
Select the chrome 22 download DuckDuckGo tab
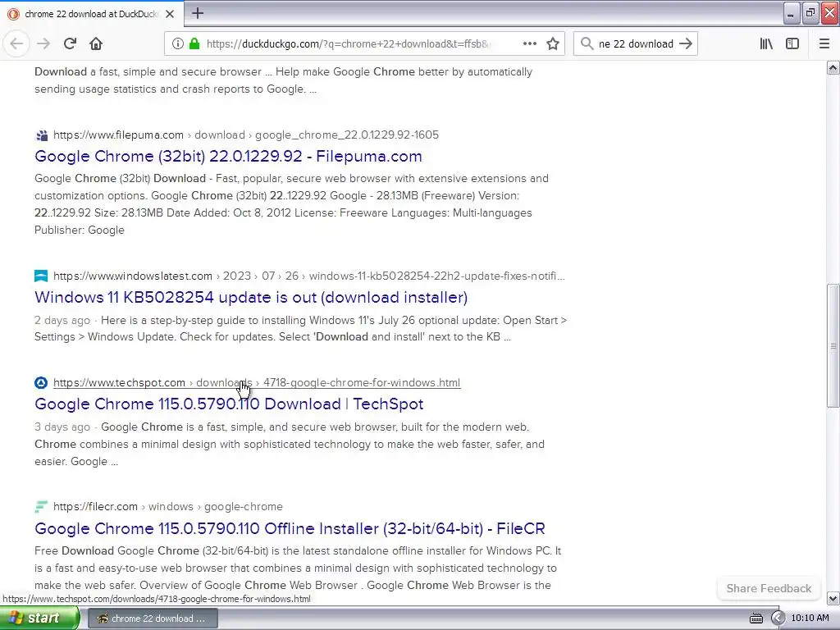tap(92, 14)
